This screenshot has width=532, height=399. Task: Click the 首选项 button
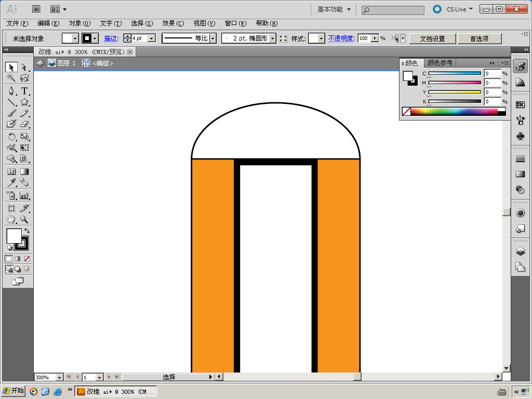click(479, 38)
